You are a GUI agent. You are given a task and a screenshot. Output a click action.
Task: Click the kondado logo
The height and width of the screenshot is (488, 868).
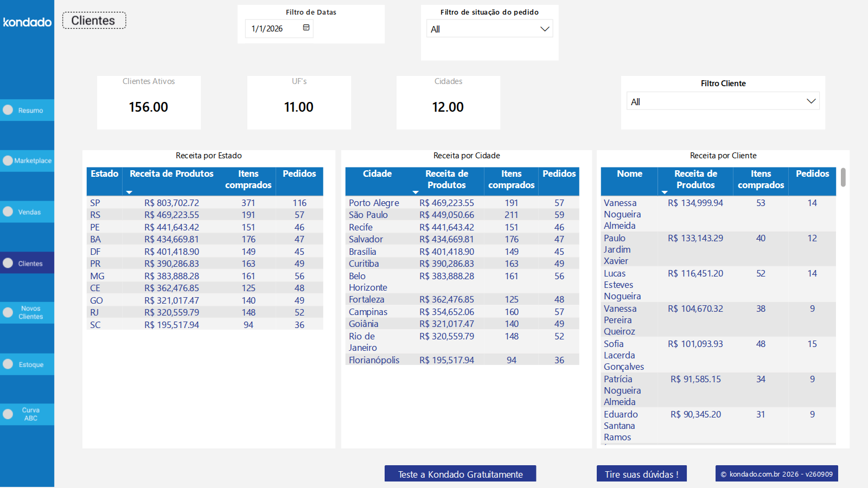(x=27, y=22)
